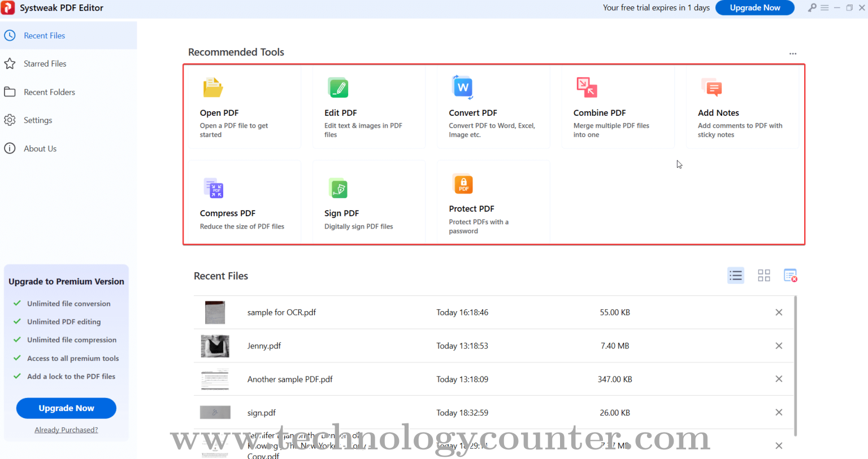The height and width of the screenshot is (459, 868).
Task: Click the 347.00 KB file size
Action: 615,379
